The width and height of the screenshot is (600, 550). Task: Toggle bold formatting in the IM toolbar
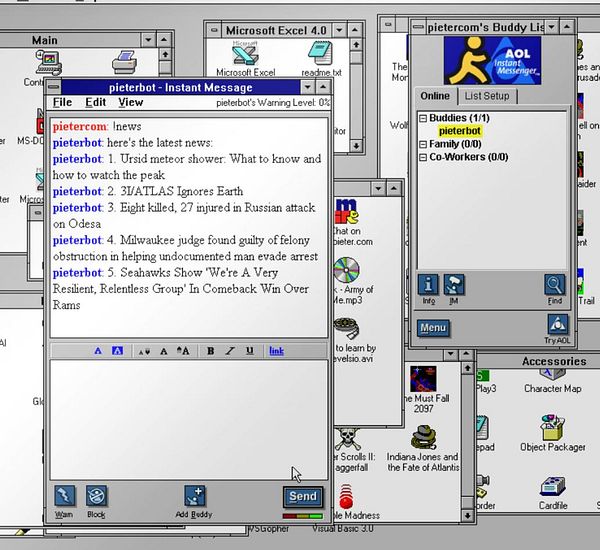[210, 351]
